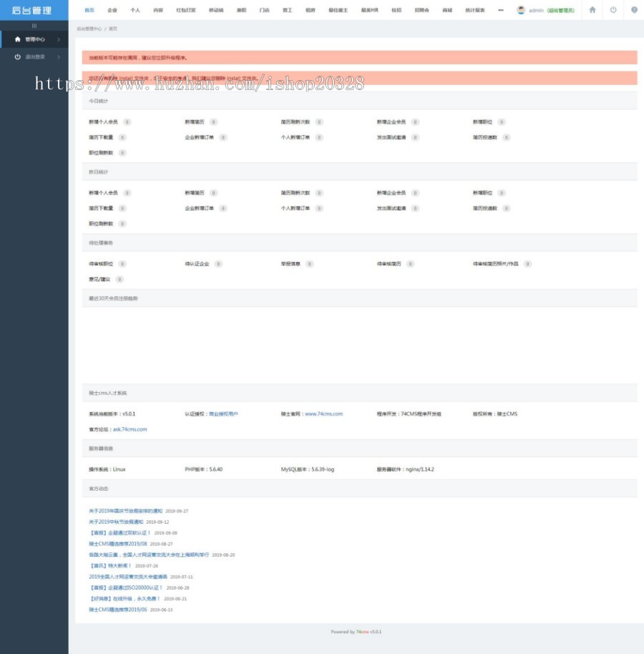The width and height of the screenshot is (644, 654).
Task: Expand the 退出登录 sidebar chevron
Action: pyautogui.click(x=59, y=57)
